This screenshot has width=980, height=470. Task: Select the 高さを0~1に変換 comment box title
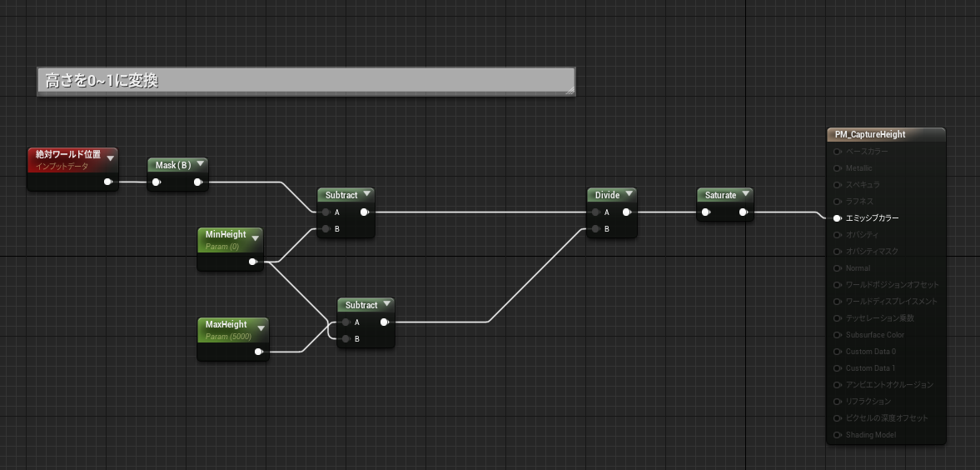(102, 81)
